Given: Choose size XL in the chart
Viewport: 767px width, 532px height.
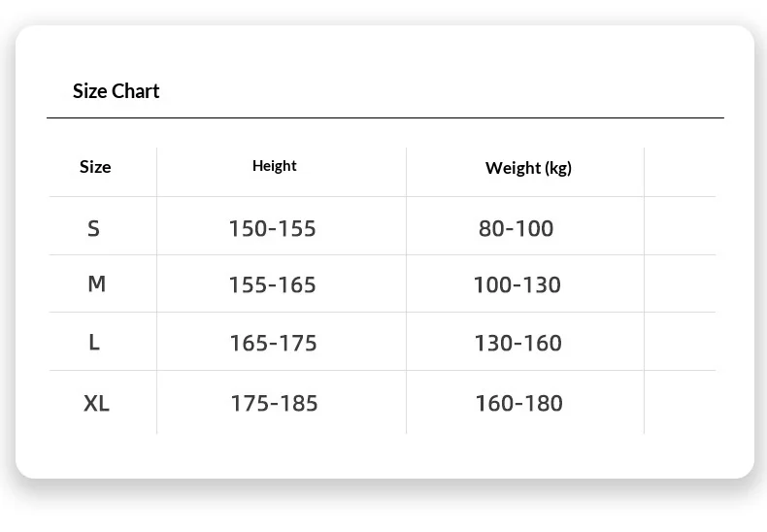Looking at the screenshot, I should tap(96, 402).
